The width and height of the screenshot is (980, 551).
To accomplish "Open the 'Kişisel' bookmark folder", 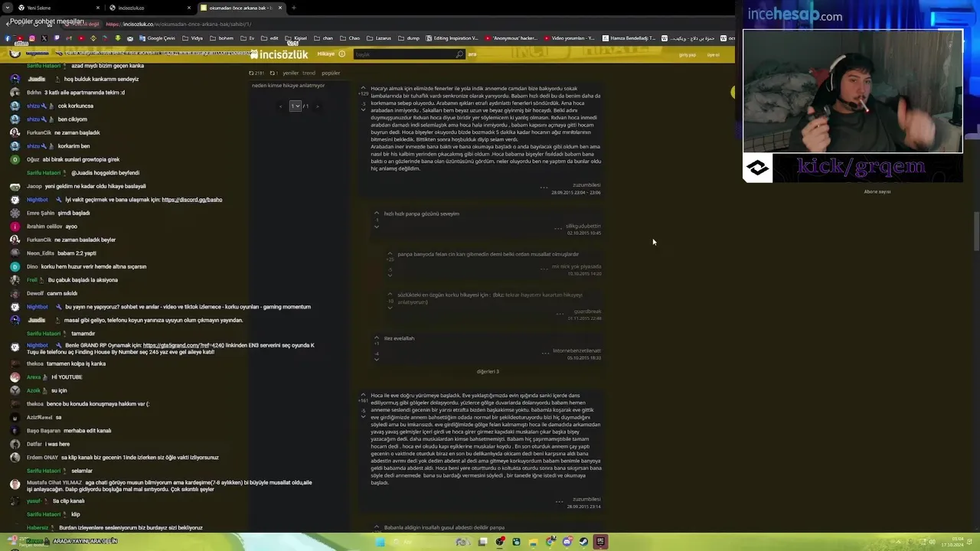I will click(296, 38).
